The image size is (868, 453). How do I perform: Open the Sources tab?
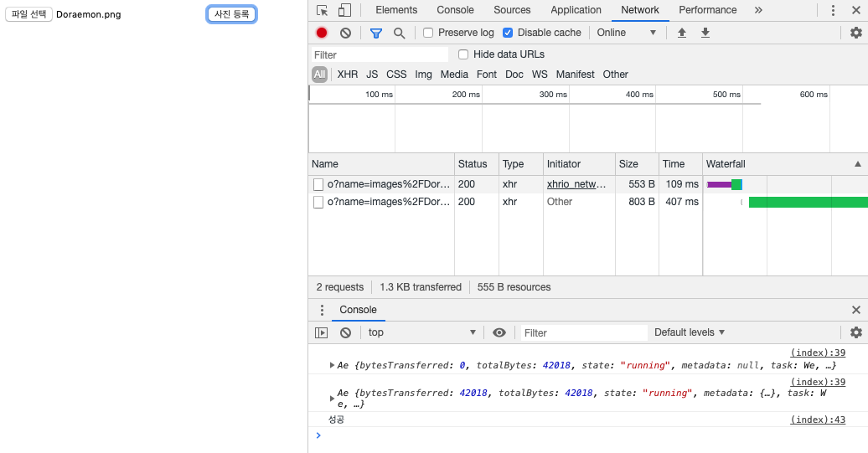click(512, 10)
